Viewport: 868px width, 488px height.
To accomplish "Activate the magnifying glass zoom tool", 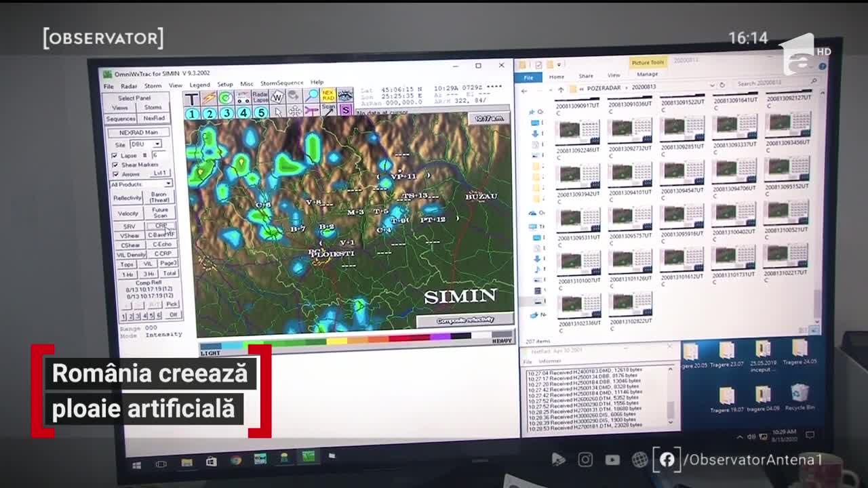I will pos(311,96).
